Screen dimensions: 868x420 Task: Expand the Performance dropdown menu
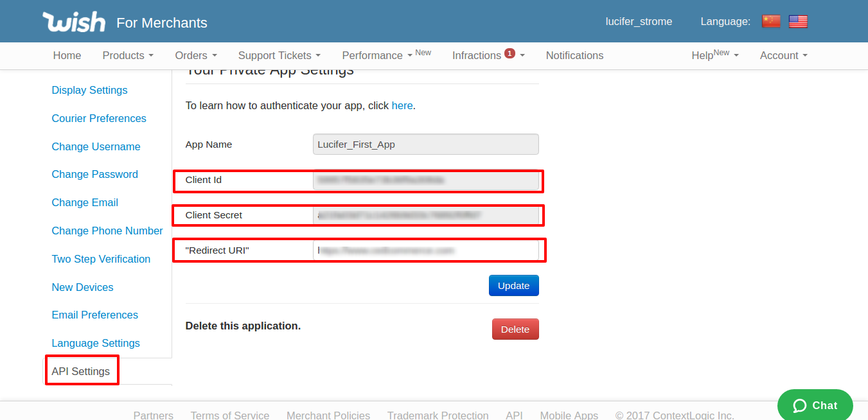[377, 56]
